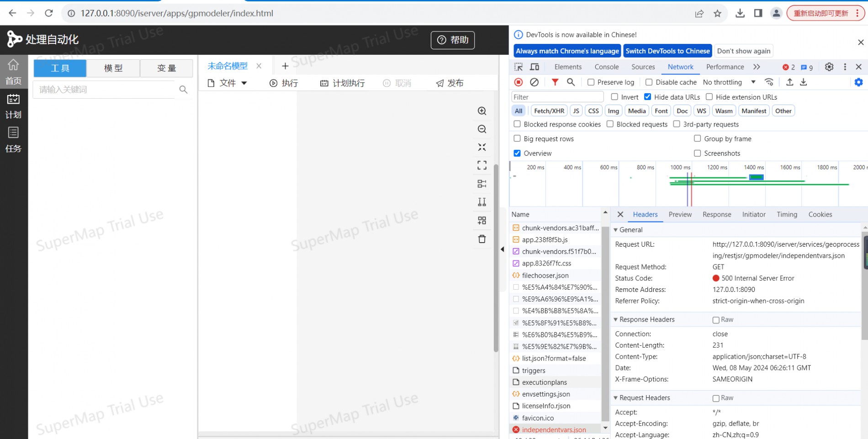Image resolution: width=868 pixels, height=439 pixels.
Task: Uncheck the Overview checkbox
Action: 517,153
